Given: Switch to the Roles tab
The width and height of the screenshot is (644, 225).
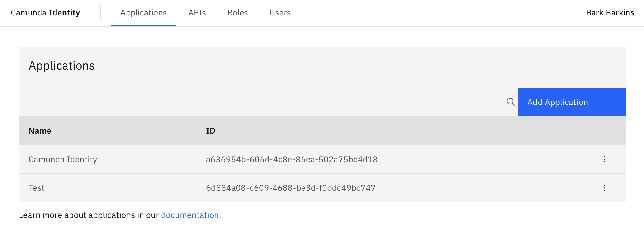Looking at the screenshot, I should [237, 12].
